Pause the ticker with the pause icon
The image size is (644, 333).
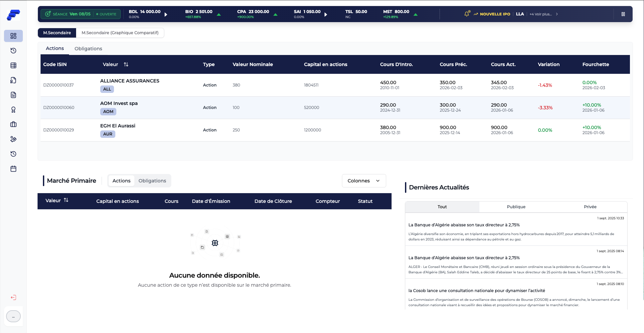(x=623, y=14)
